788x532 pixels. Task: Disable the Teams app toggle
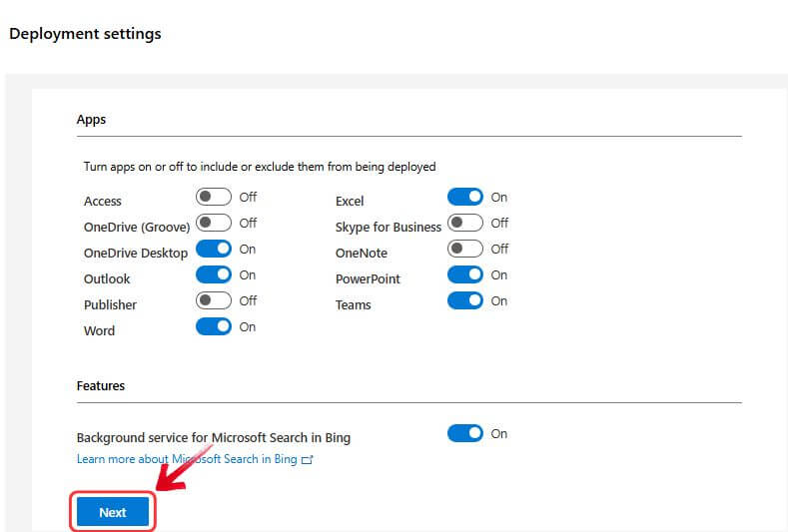[464, 300]
